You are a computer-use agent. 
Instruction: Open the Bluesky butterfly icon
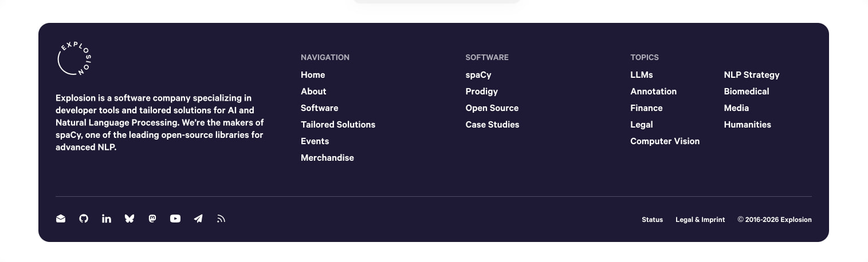tap(129, 219)
